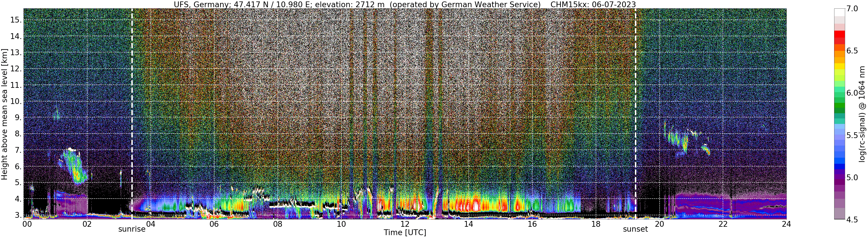Click the 'sunset' label below the axis
The width and height of the screenshot is (868, 238).
point(635,229)
